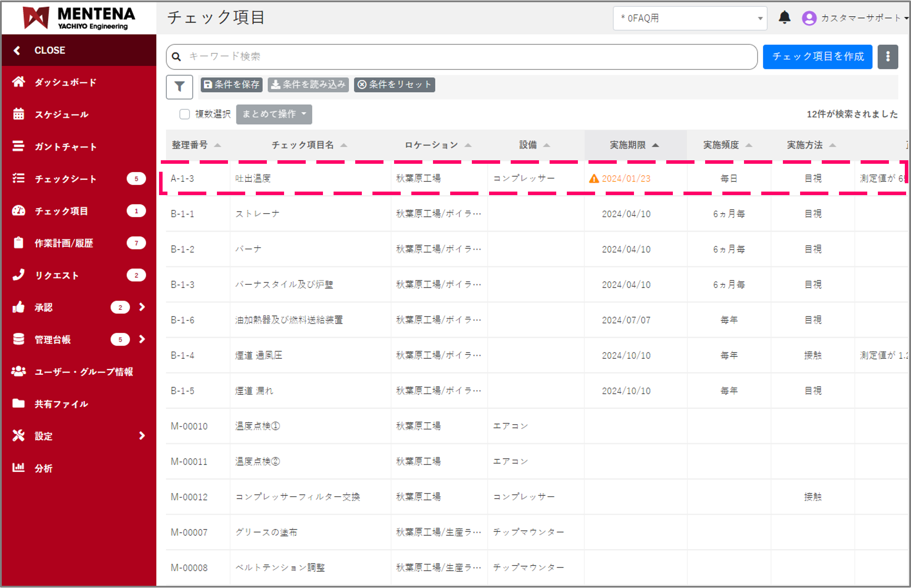Image resolution: width=911 pixels, height=588 pixels.
Task: Open the 0FAQ用 dropdown selector
Action: click(x=689, y=18)
